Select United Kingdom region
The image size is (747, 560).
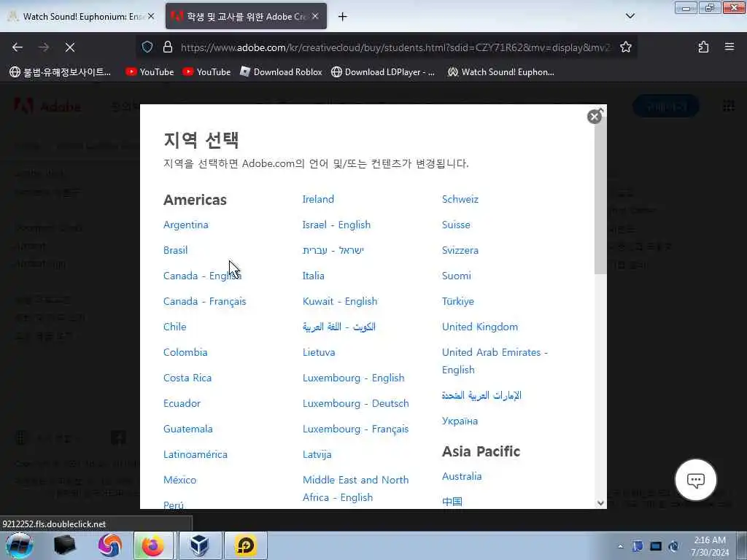tap(480, 327)
